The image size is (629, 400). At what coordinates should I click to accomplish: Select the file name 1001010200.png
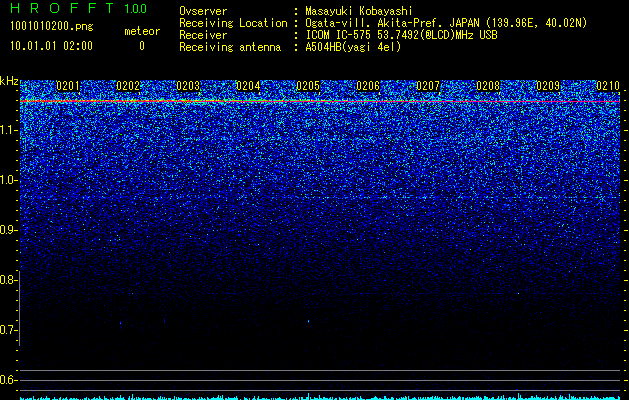(52, 27)
